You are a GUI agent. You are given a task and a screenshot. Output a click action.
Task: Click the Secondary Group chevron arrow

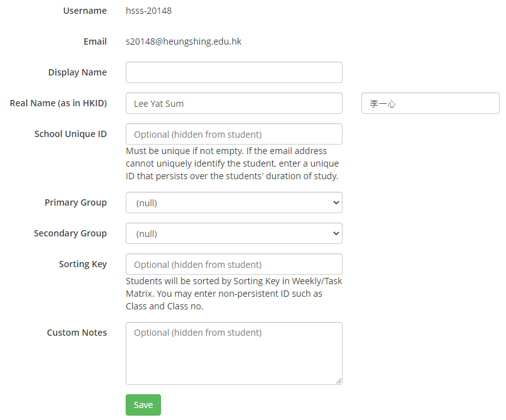(336, 233)
